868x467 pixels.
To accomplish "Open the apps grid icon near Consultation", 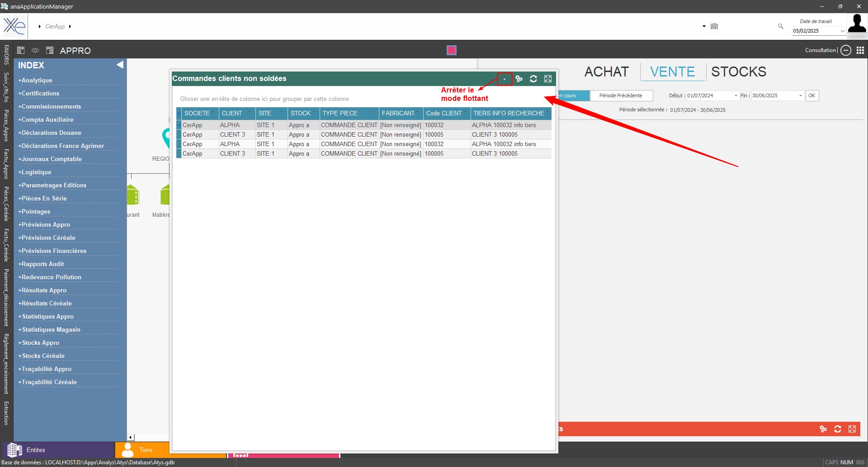I will pos(860,50).
